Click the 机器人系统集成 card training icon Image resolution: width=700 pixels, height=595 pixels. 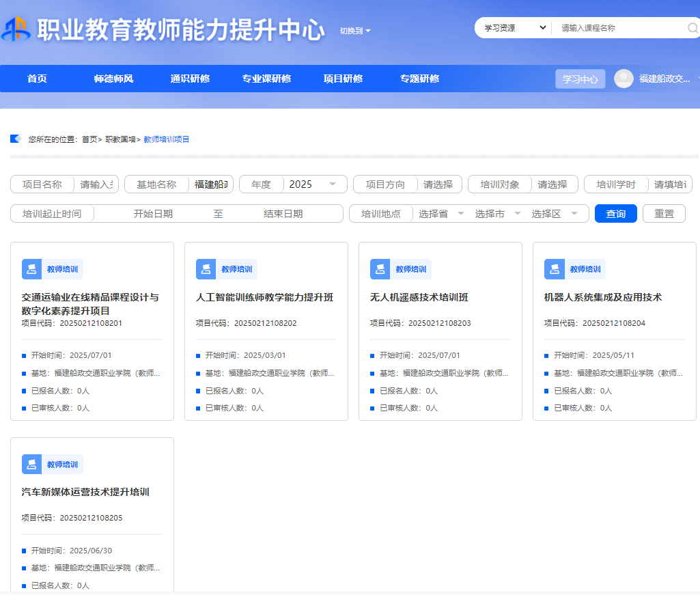click(554, 269)
